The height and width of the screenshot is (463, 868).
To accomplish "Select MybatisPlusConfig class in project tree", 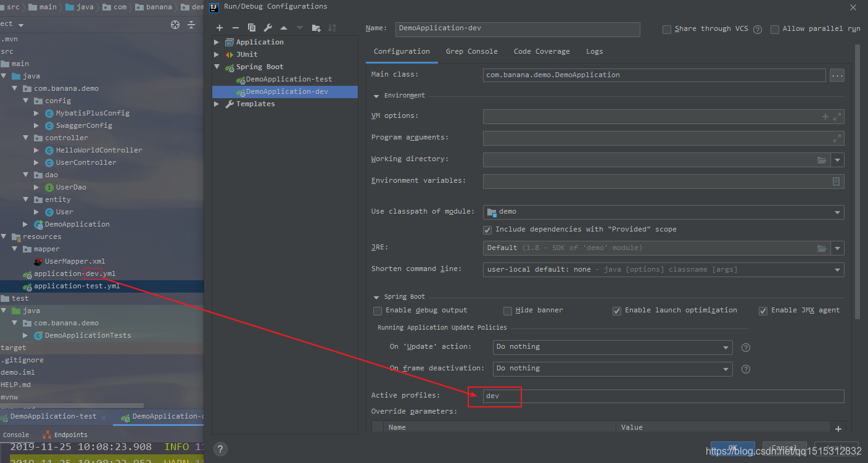I will [93, 113].
